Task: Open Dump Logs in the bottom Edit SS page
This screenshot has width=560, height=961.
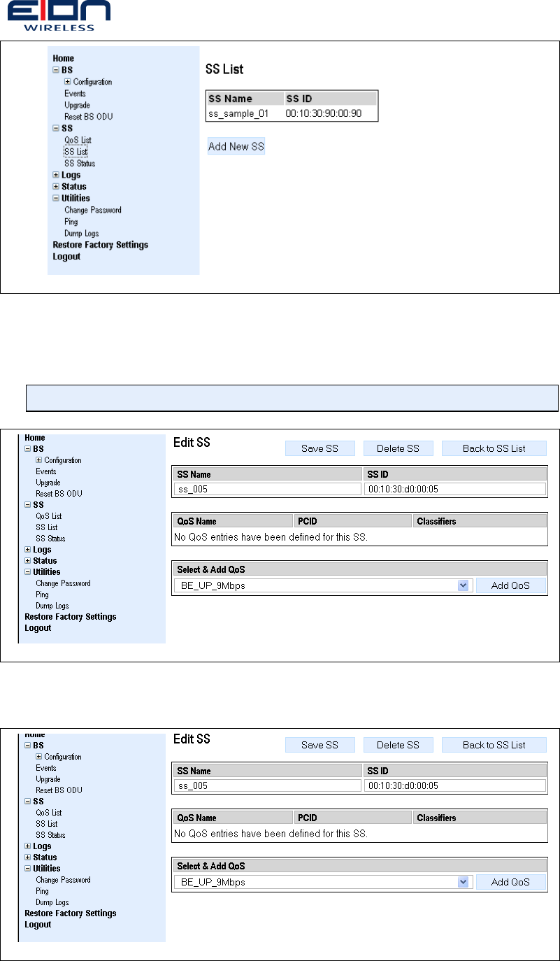Action: point(52,902)
